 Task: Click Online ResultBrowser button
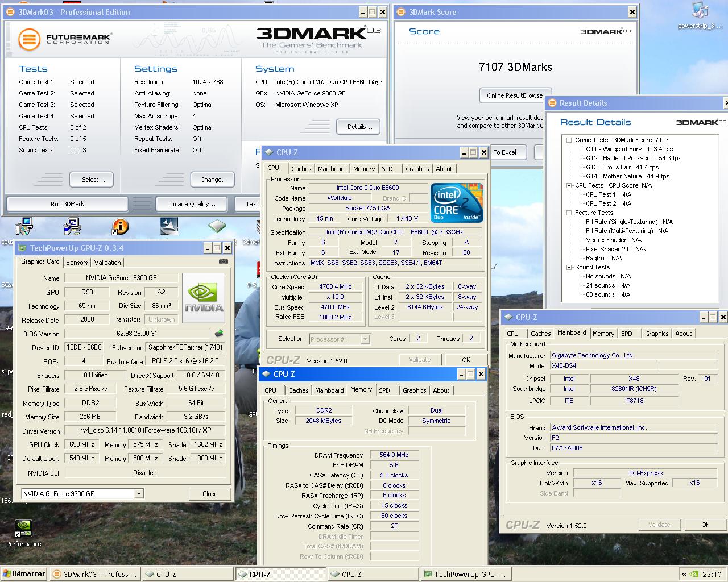click(x=515, y=95)
